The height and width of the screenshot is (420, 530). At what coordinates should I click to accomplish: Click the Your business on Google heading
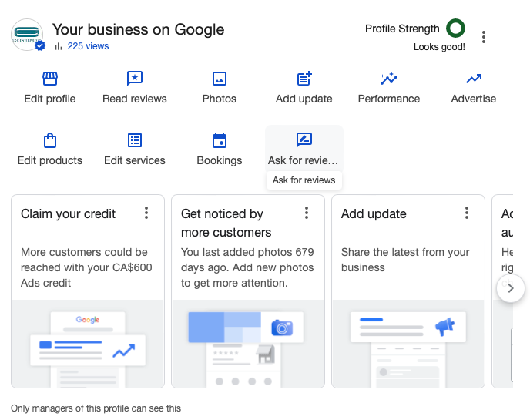click(x=138, y=29)
